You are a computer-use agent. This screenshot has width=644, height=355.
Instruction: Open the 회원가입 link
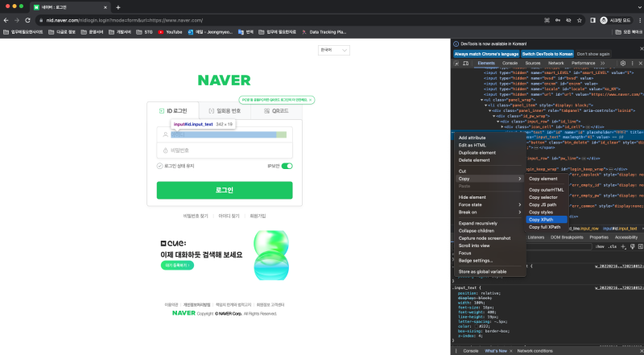click(258, 216)
